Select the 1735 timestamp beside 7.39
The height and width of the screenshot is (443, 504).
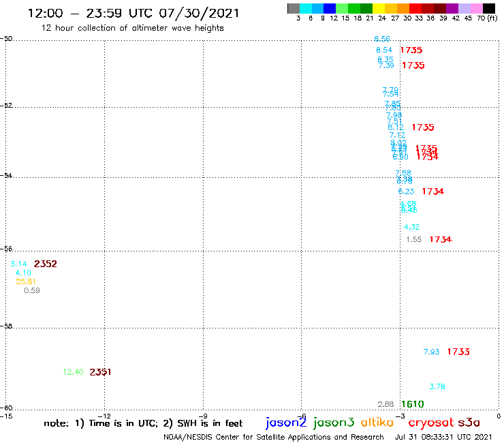(413, 65)
